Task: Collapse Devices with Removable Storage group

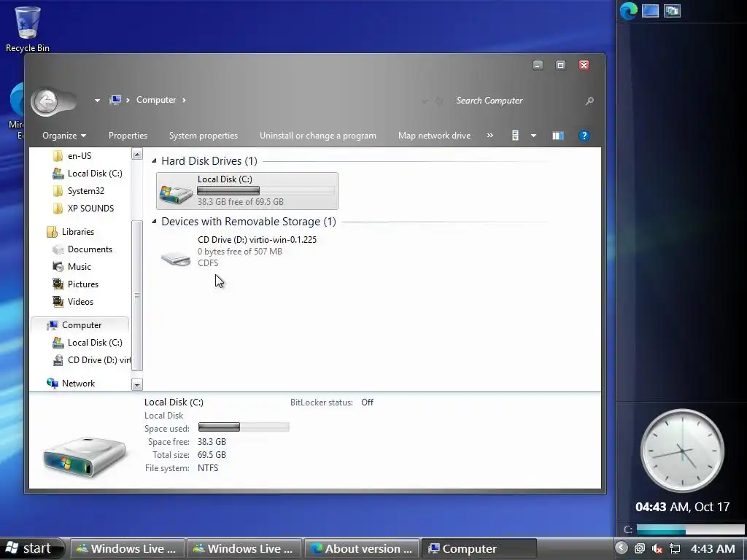Action: (154, 222)
